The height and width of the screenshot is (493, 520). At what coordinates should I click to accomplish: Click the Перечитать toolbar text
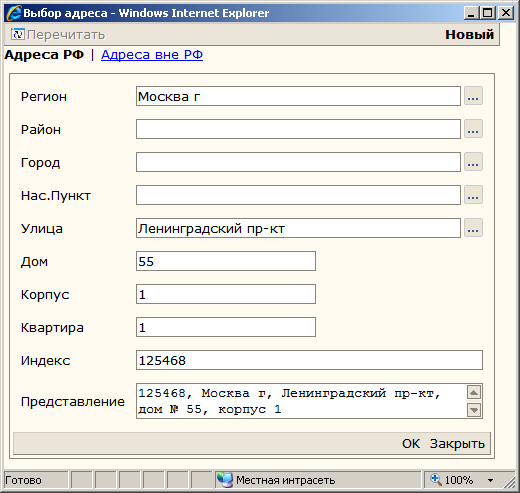point(66,35)
